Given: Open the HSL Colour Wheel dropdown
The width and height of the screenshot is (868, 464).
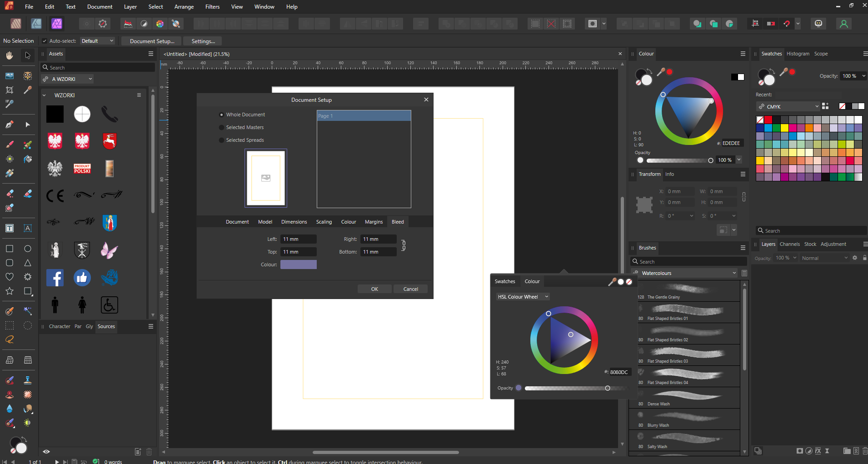Looking at the screenshot, I should tap(523, 297).
